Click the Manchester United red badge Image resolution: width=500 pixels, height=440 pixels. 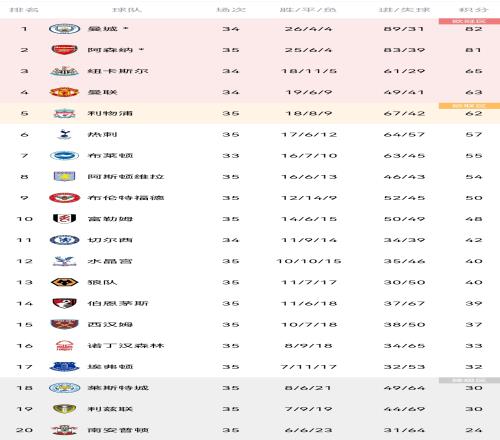(64, 92)
